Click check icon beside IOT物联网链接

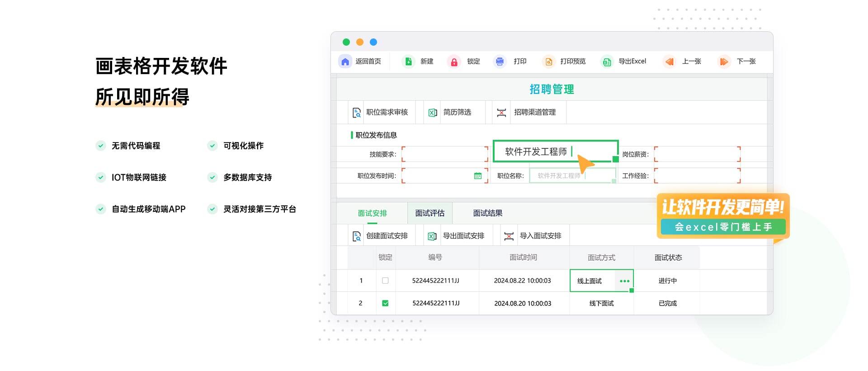click(x=101, y=177)
